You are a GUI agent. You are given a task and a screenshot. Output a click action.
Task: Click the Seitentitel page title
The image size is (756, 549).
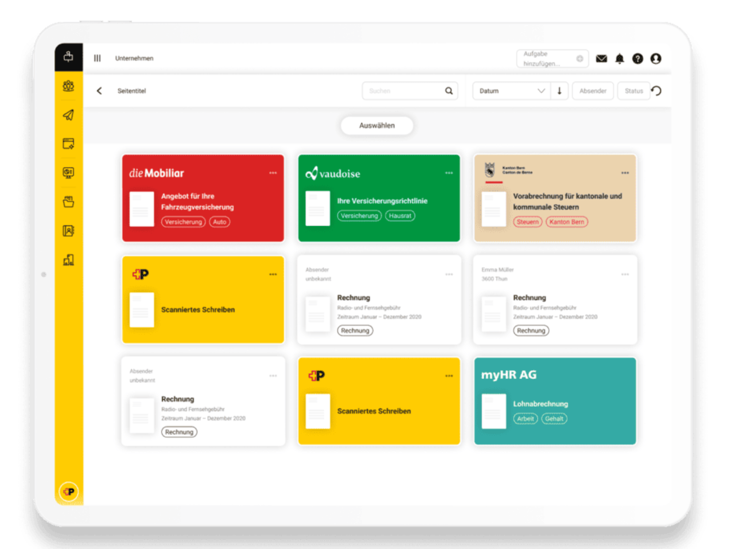tap(132, 91)
